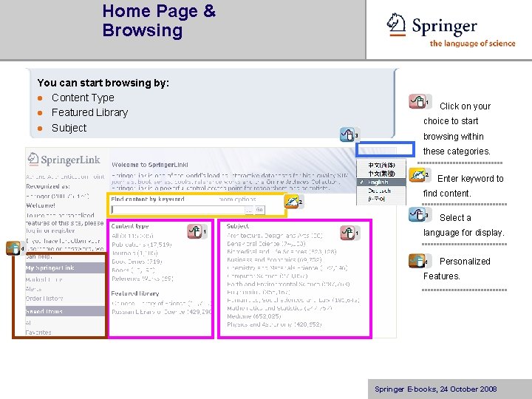532x399 pixels.
Task: Open the more options search link
Action: point(237,199)
